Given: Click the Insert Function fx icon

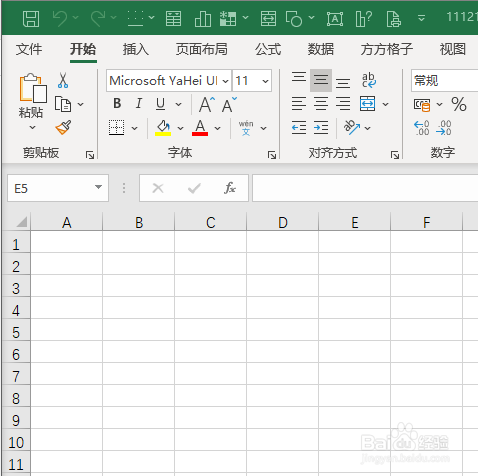Looking at the screenshot, I should point(230,188).
